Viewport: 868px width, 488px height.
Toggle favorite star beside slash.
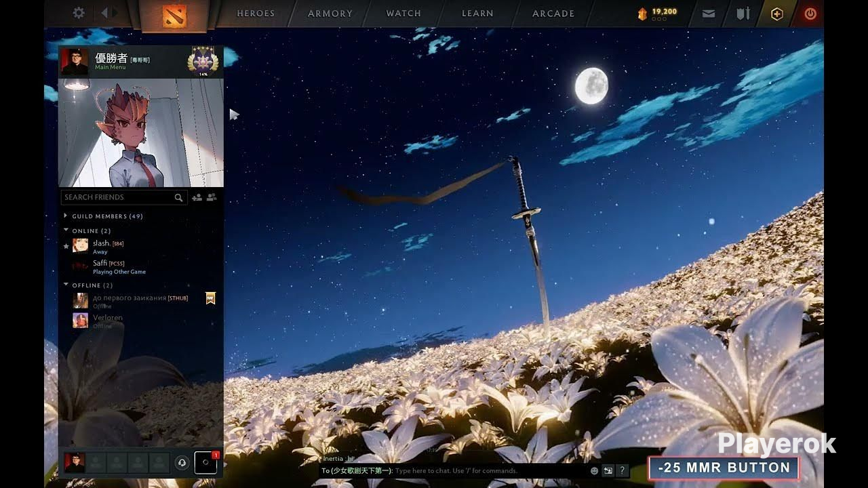[66, 246]
